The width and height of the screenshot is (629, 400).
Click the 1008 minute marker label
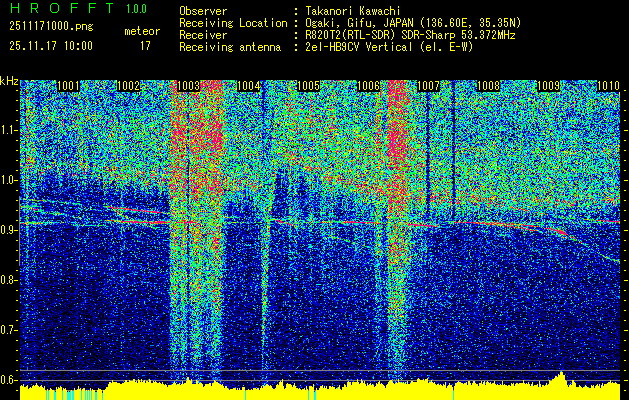489,86
